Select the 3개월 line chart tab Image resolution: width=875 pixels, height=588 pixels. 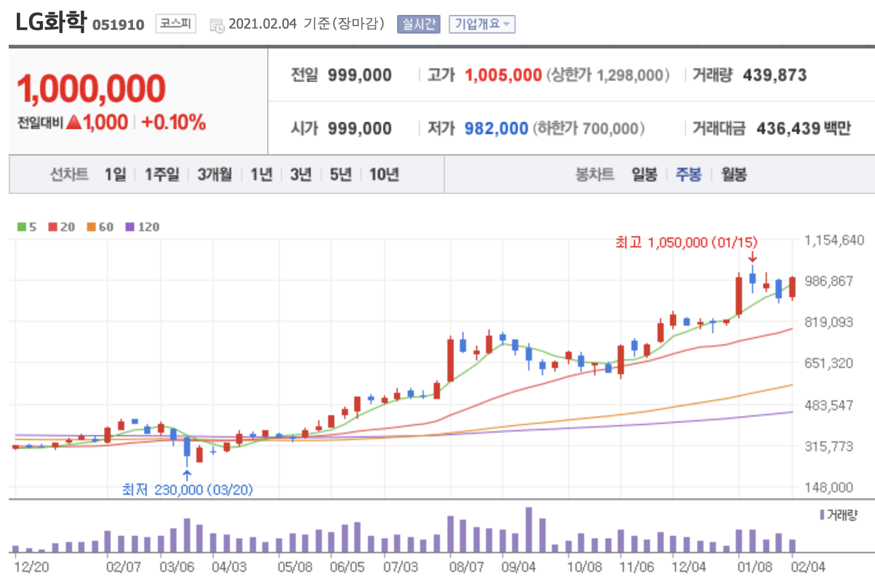(x=215, y=175)
